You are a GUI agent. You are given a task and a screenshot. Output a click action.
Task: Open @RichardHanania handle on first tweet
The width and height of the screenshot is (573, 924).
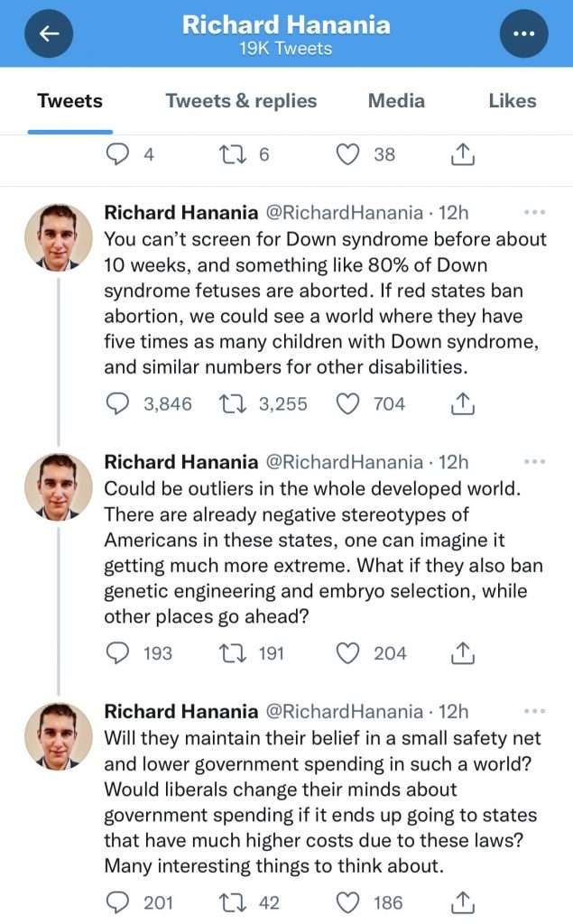(x=345, y=212)
